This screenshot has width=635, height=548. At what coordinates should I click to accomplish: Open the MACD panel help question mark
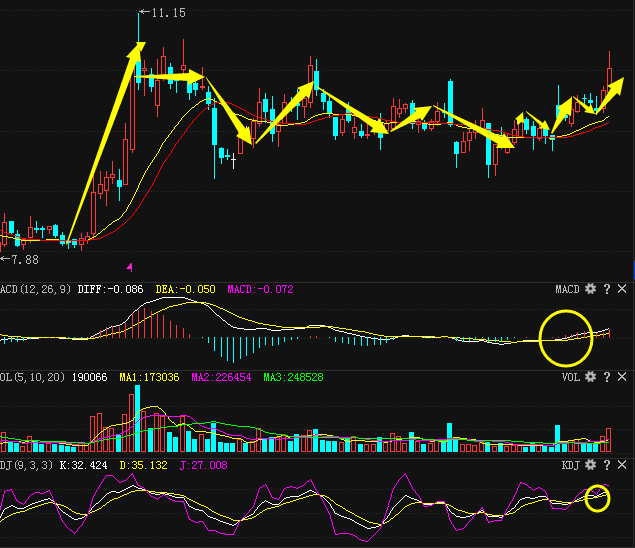pyautogui.click(x=607, y=289)
